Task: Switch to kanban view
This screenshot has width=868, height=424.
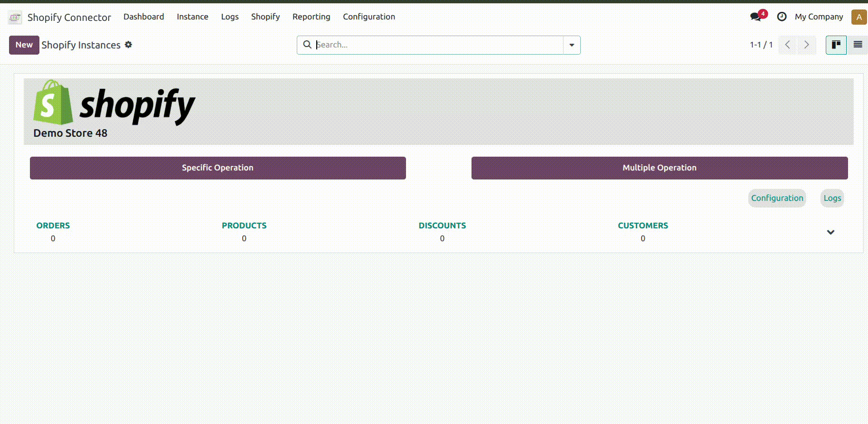Action: click(836, 45)
